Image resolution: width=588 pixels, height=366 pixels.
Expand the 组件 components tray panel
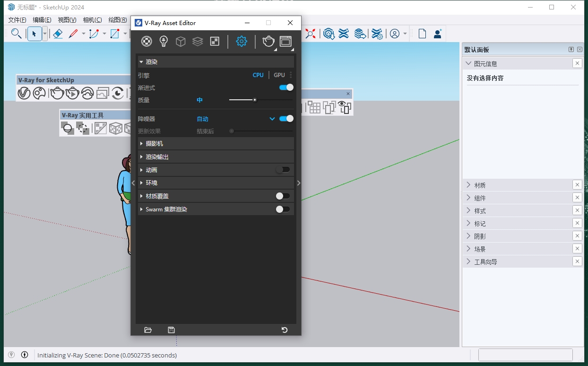(517, 198)
